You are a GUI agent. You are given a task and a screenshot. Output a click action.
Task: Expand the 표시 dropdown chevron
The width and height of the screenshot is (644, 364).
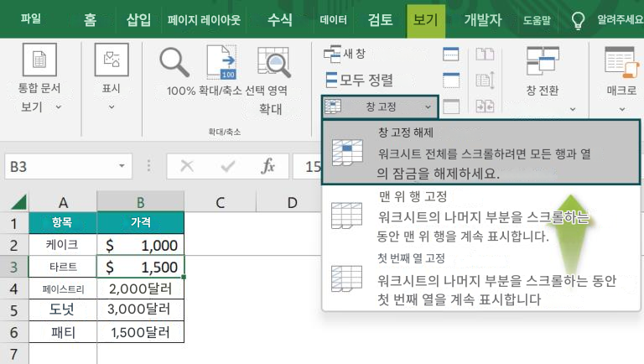pyautogui.click(x=112, y=107)
